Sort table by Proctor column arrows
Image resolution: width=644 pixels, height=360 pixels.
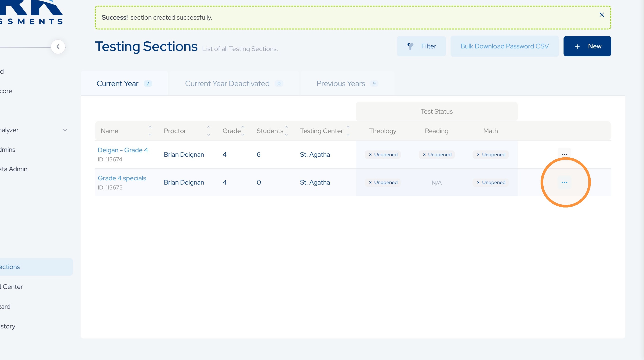(x=208, y=131)
